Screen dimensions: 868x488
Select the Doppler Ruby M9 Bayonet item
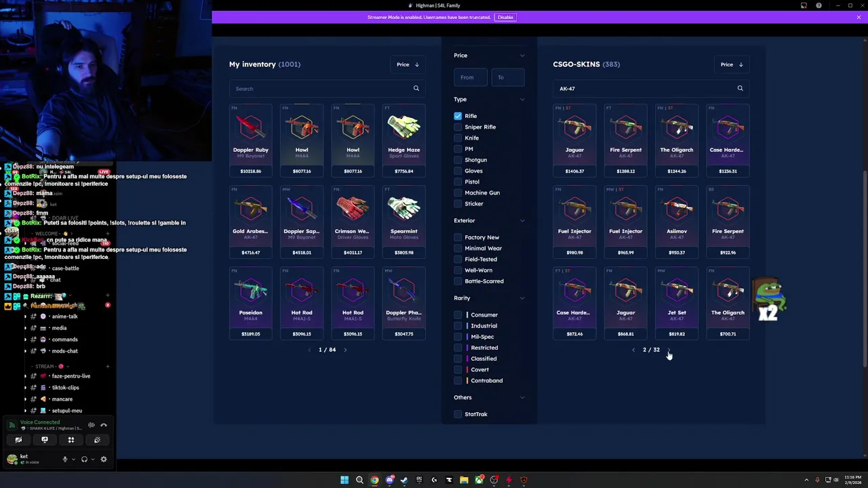point(251,140)
